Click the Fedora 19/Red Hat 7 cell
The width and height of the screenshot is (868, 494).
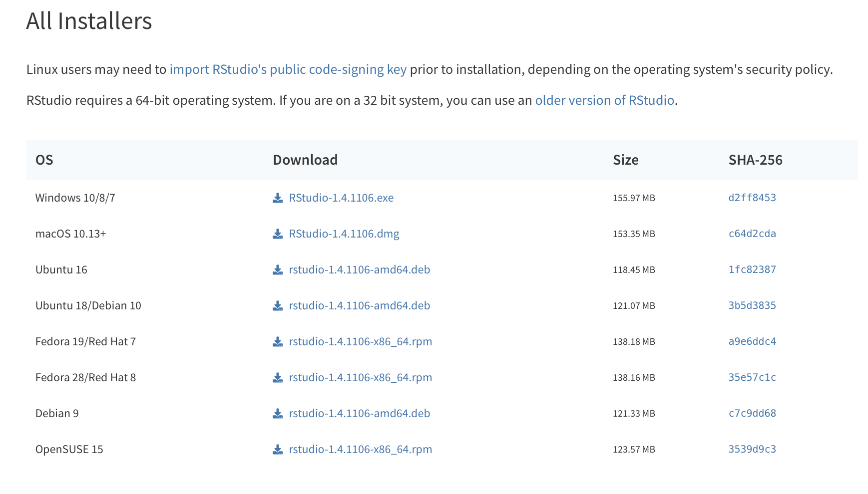[x=86, y=341]
